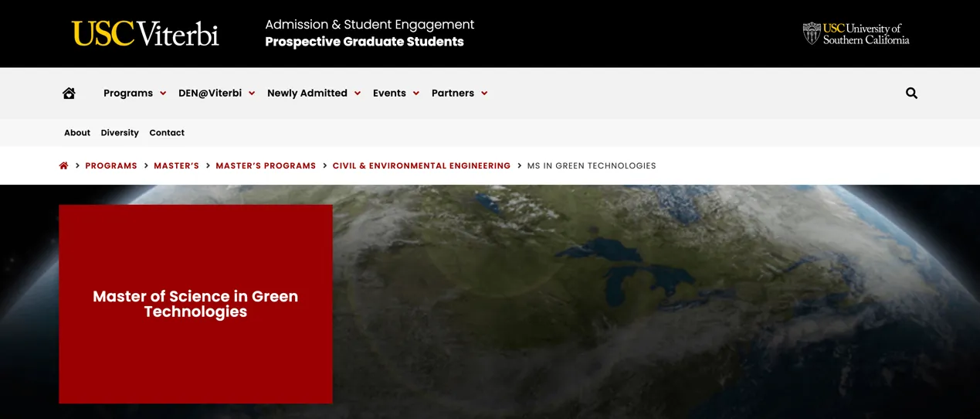Expand the Newly Admitted dropdown chevron
Image resolution: width=980 pixels, height=419 pixels.
[x=358, y=94]
